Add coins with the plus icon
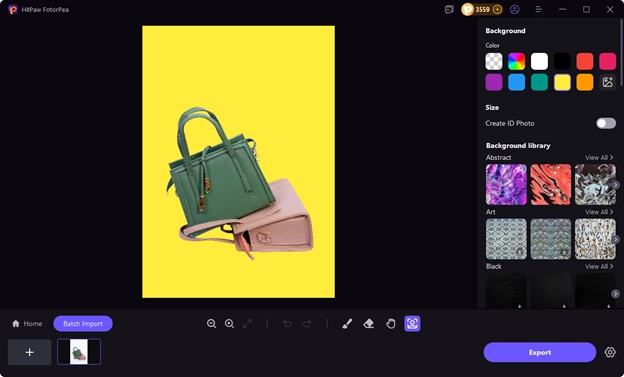624x377 pixels. [497, 9]
